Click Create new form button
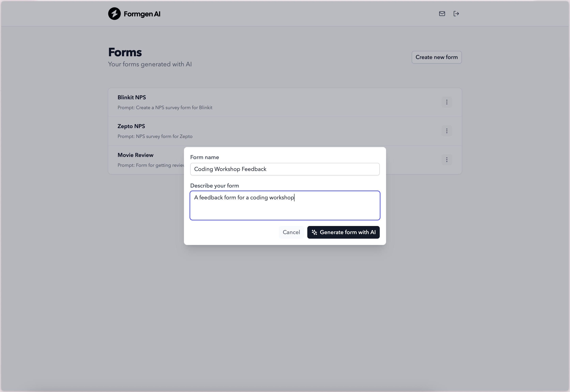 (x=436, y=57)
